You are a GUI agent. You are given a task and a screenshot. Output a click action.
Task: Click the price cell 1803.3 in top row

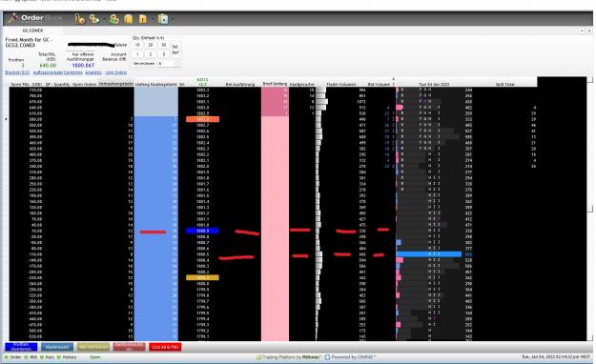pyautogui.click(x=202, y=91)
